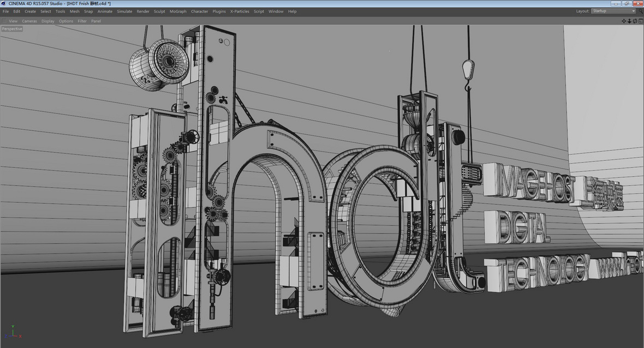Click the viewport grip handle left of View
The width and height of the screenshot is (644, 348).
[x=4, y=21]
